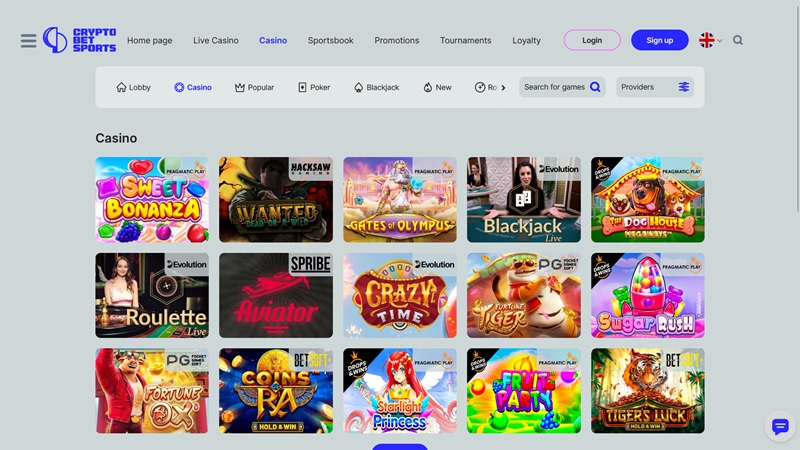The height and width of the screenshot is (450, 800).
Task: Click the Login button
Action: click(x=592, y=40)
